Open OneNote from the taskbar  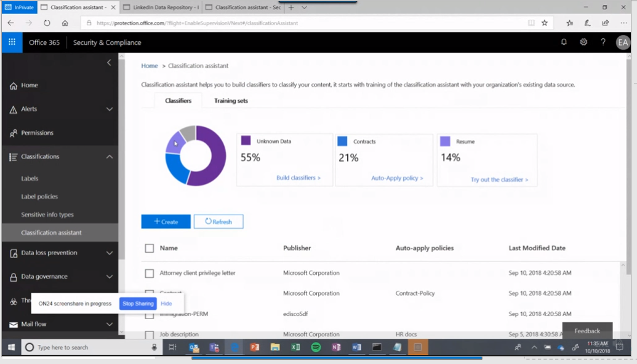(336, 347)
